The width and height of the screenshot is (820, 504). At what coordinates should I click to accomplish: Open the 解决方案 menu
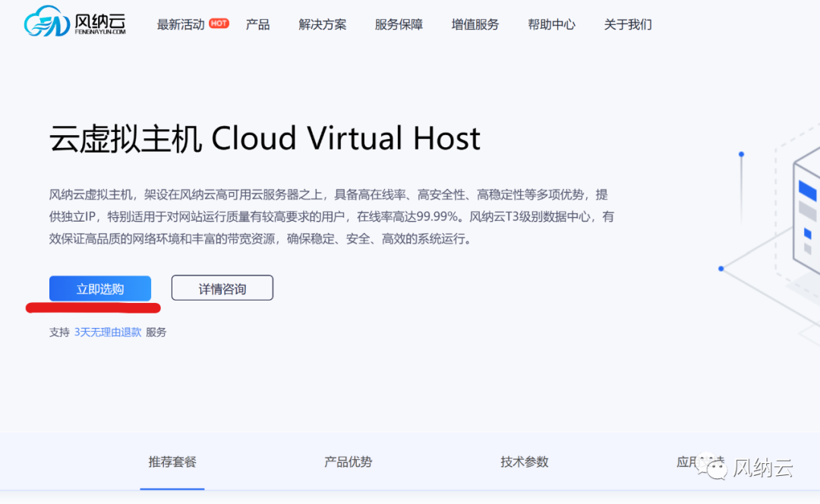tap(322, 24)
